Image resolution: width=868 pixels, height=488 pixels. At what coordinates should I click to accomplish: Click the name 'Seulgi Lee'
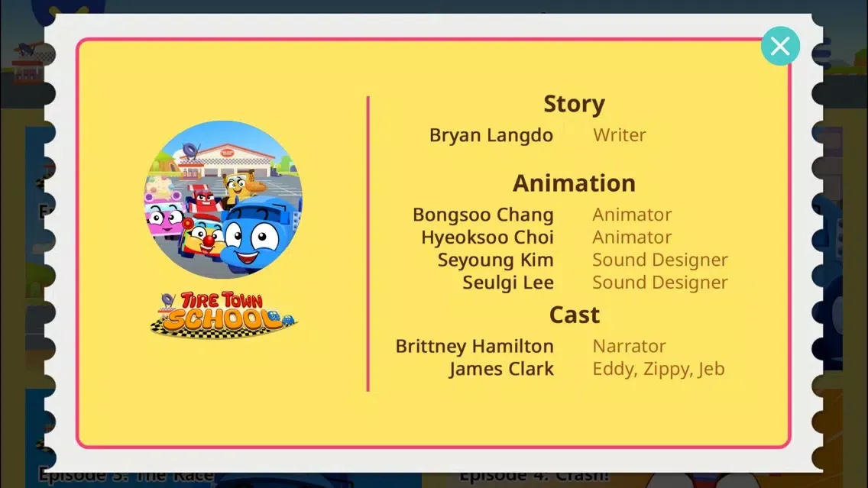[508, 283]
